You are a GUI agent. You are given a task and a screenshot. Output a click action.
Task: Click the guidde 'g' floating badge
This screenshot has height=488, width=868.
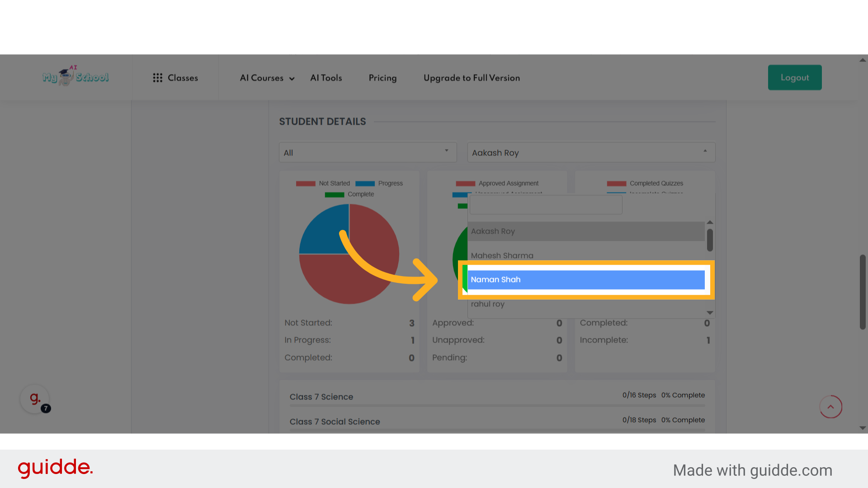[35, 399]
